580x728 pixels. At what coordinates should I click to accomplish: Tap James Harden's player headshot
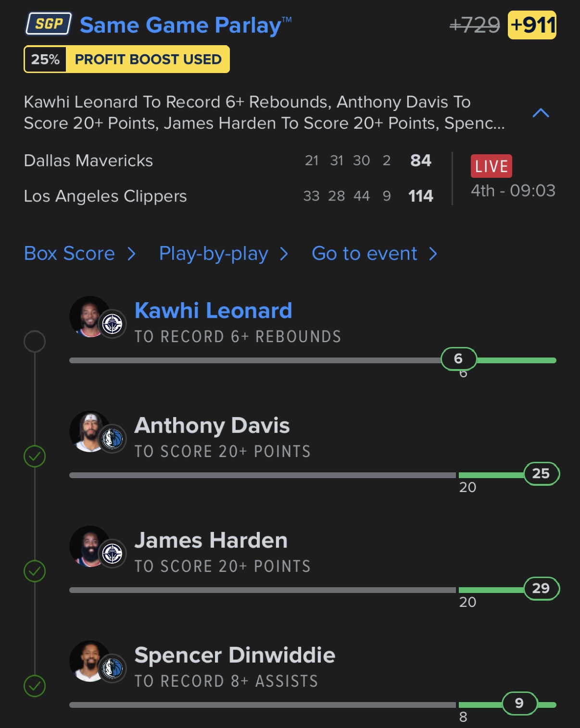click(x=90, y=546)
